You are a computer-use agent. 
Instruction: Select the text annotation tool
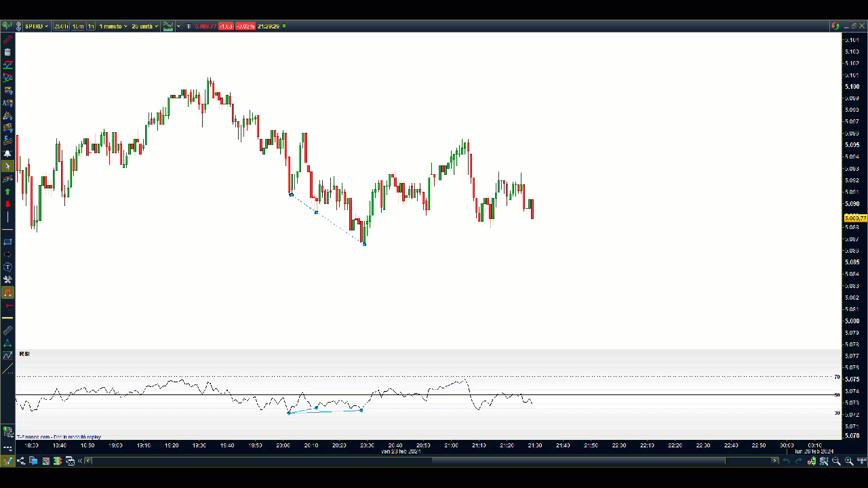(x=7, y=267)
